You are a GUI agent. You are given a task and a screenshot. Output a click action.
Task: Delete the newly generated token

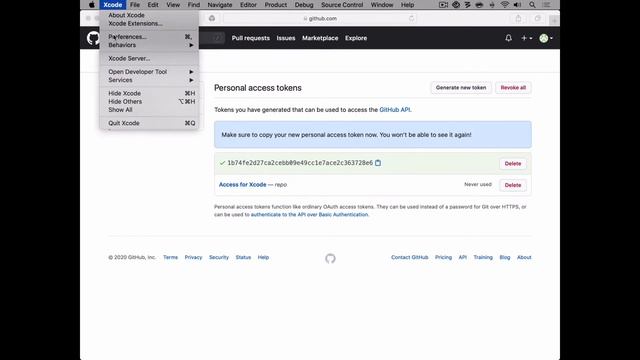point(513,164)
